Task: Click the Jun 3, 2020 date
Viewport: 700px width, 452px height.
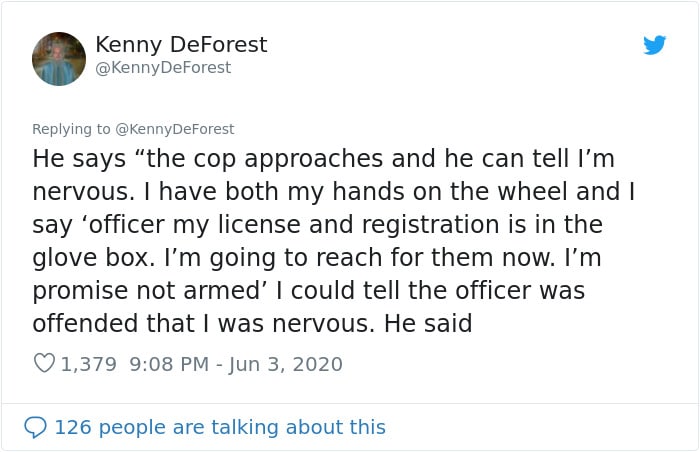Action: click(x=286, y=364)
